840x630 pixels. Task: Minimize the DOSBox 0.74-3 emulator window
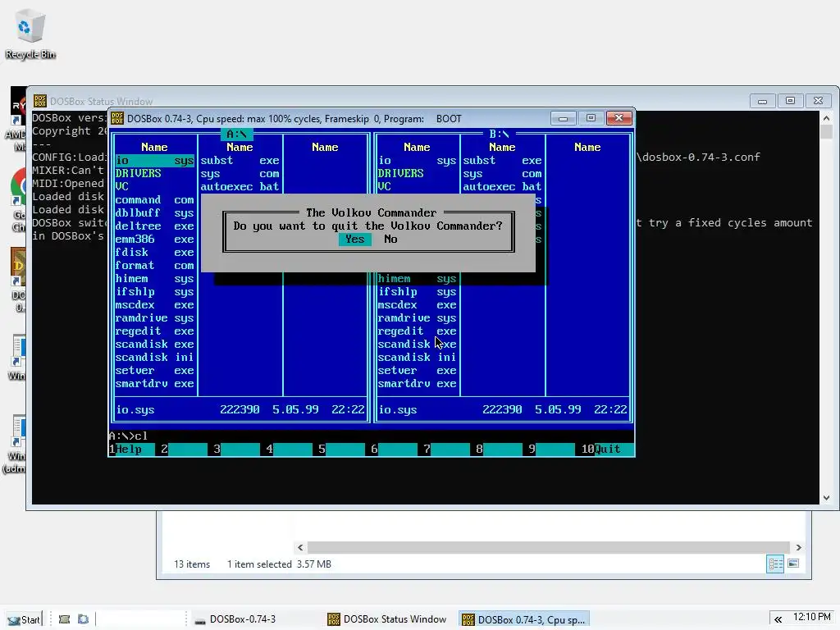(x=563, y=118)
